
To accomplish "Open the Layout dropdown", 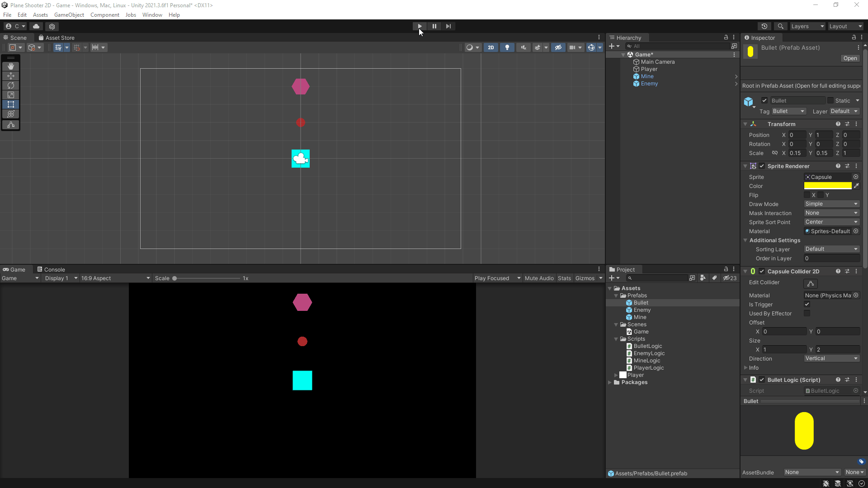I will pyautogui.click(x=844, y=26).
